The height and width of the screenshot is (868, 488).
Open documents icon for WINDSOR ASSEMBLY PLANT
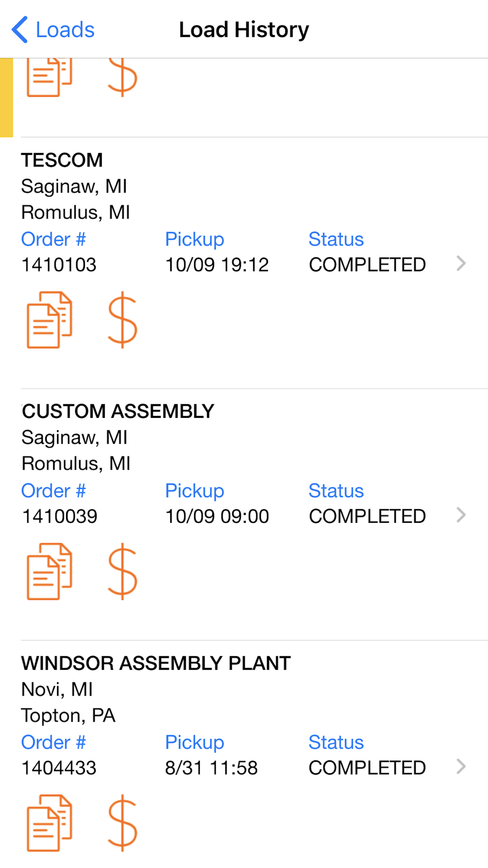(x=49, y=823)
